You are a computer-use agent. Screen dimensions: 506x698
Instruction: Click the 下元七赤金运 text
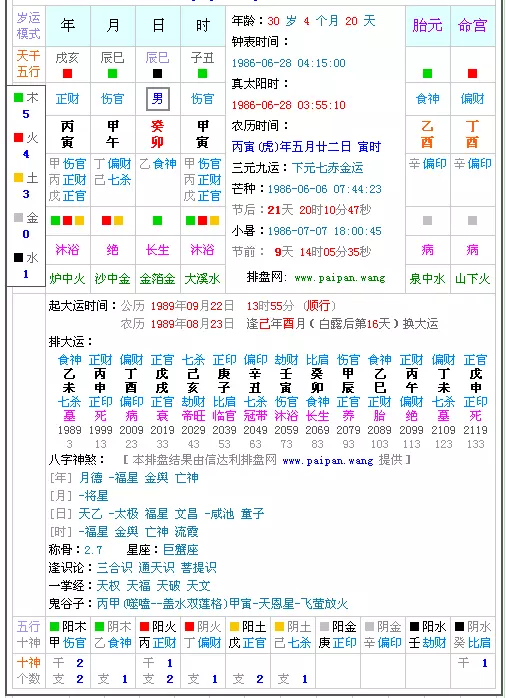coord(328,168)
